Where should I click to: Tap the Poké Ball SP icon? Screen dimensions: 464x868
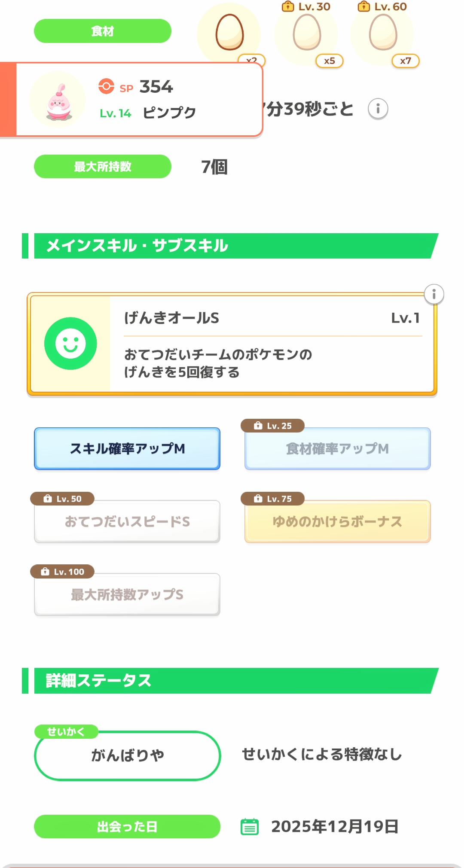106,86
